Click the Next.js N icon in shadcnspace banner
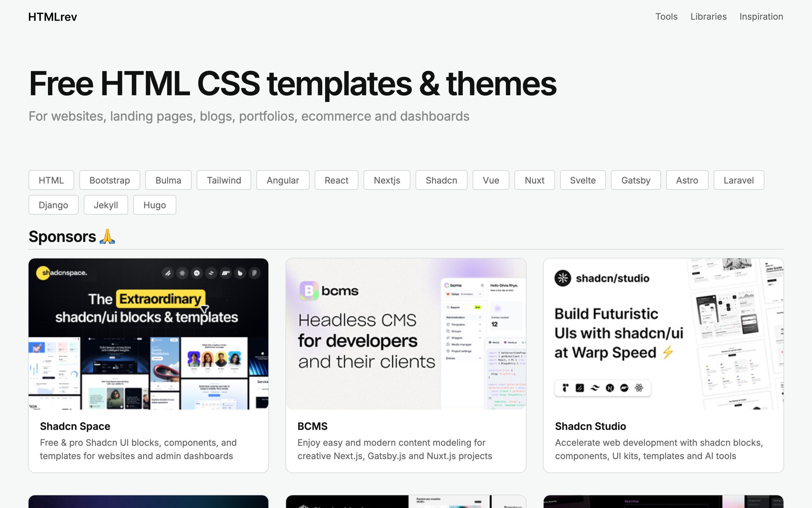The height and width of the screenshot is (508, 812). [x=197, y=273]
